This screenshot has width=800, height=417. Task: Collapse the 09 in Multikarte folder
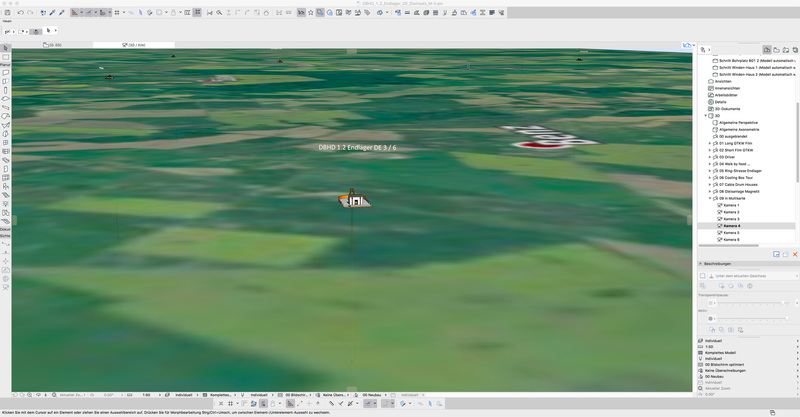710,198
